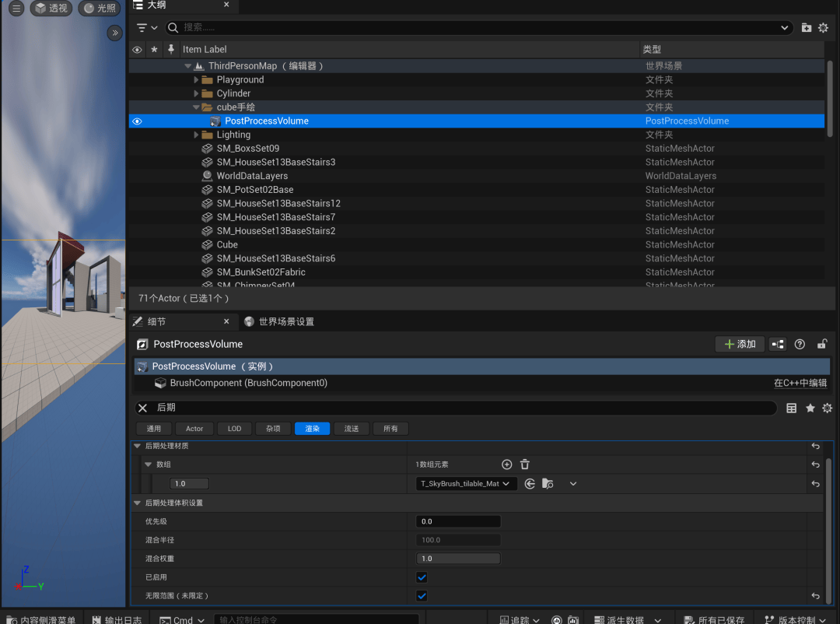840x624 pixels.
Task: Use selected asset from Content Browser arrow
Action: [x=530, y=483]
